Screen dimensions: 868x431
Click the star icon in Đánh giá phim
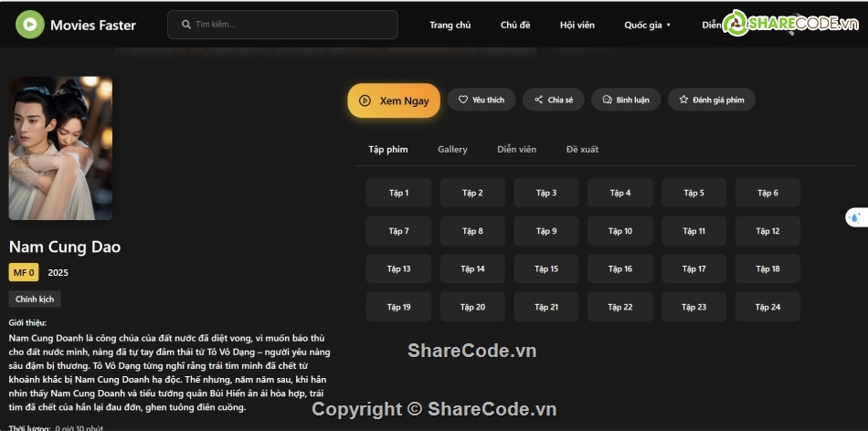[683, 100]
